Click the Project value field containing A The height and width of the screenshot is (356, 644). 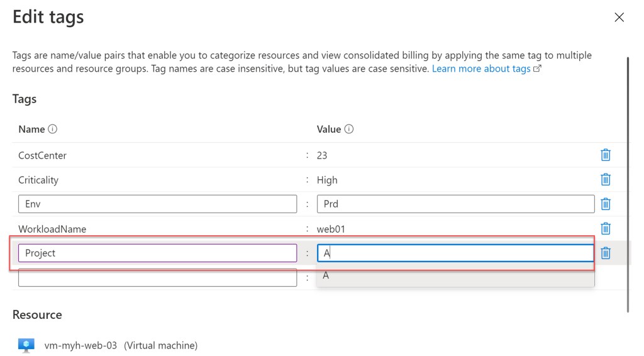point(455,253)
